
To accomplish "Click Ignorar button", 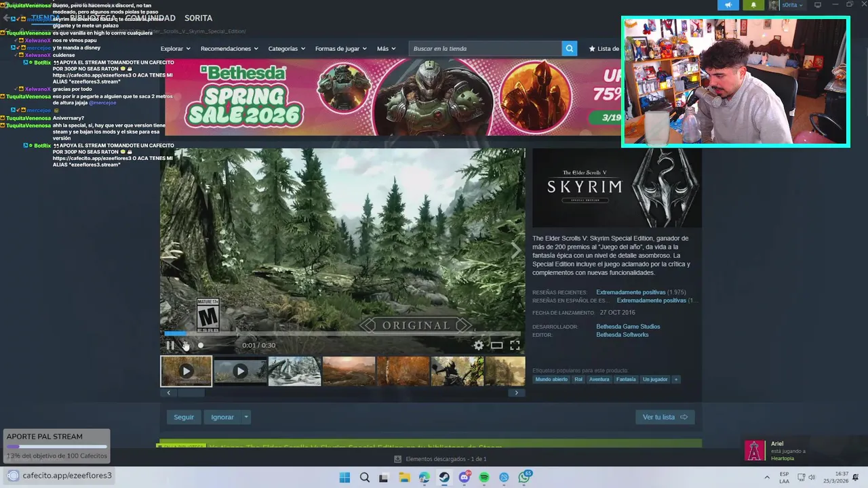I will click(x=222, y=417).
